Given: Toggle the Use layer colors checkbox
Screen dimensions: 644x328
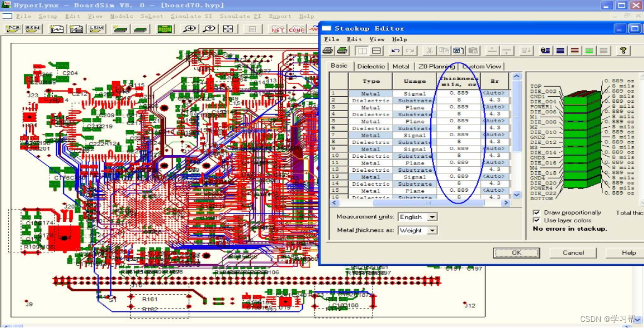Looking at the screenshot, I should click(536, 220).
